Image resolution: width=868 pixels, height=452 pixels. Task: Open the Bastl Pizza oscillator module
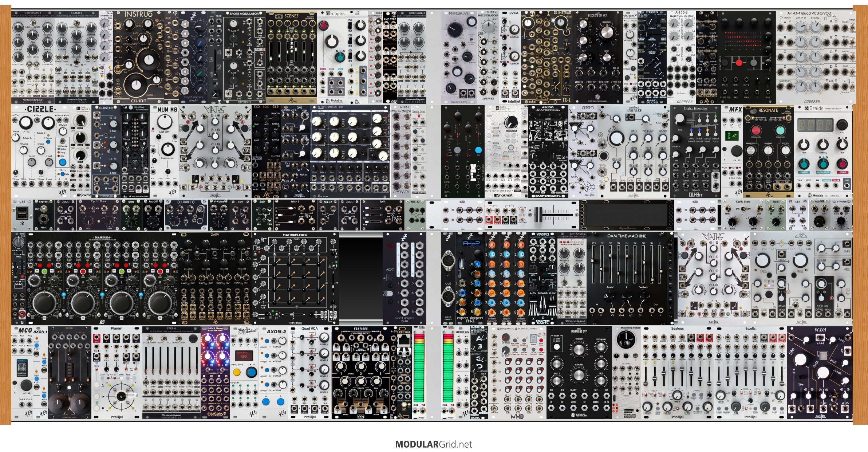tap(652, 57)
